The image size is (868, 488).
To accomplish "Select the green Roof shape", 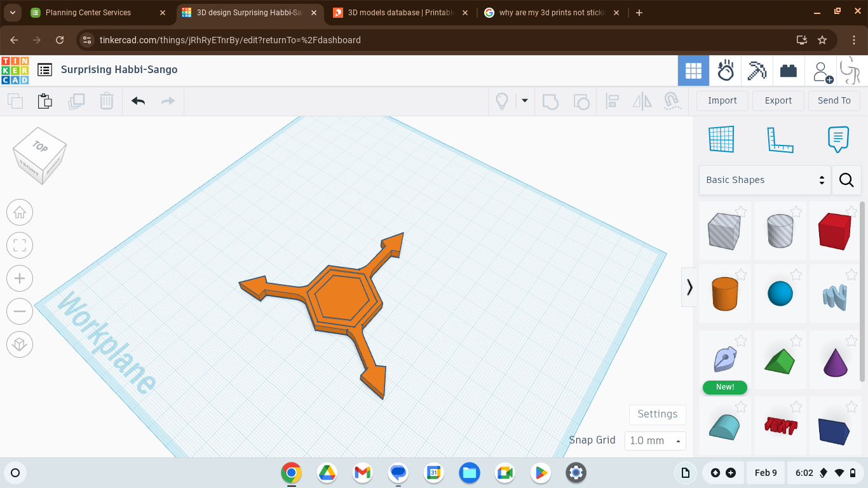I will tap(780, 360).
